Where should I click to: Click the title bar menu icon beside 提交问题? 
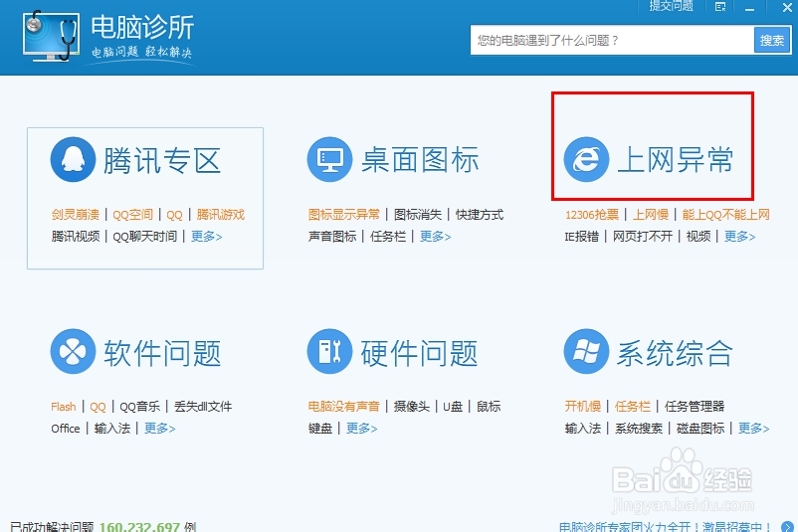(720, 7)
